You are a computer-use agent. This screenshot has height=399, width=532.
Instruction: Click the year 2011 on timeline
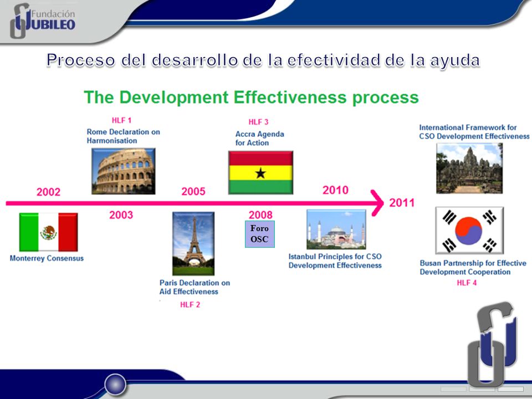[x=402, y=203]
